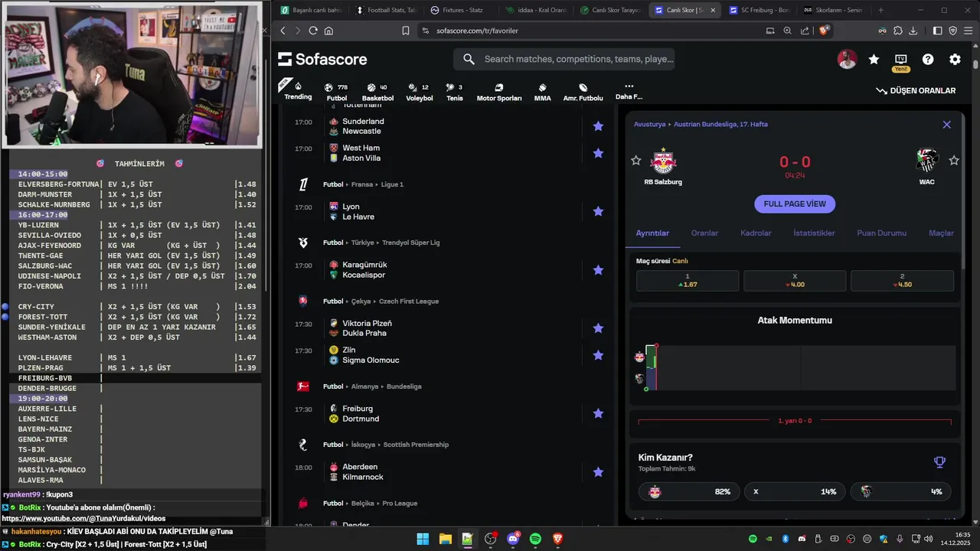Image resolution: width=980 pixels, height=551 pixels.
Task: Open the Motor Sporları section
Action: click(x=499, y=92)
